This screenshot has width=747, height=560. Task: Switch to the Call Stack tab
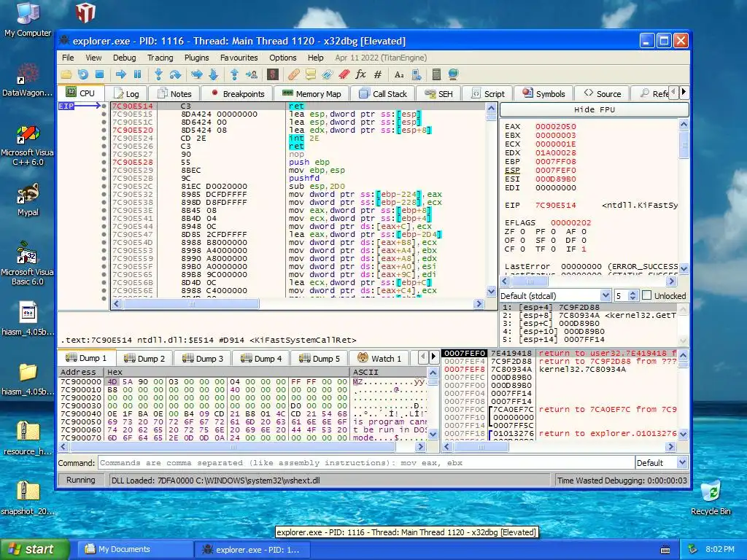[x=383, y=94]
